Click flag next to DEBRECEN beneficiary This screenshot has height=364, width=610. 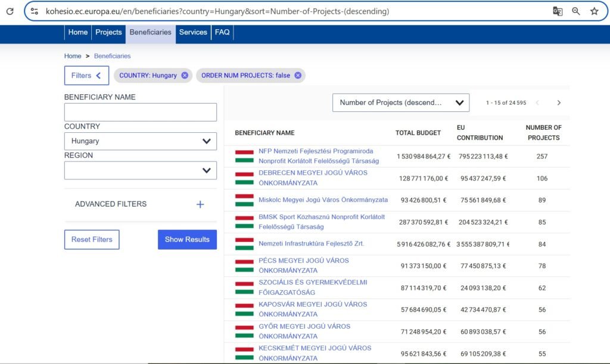244,178
